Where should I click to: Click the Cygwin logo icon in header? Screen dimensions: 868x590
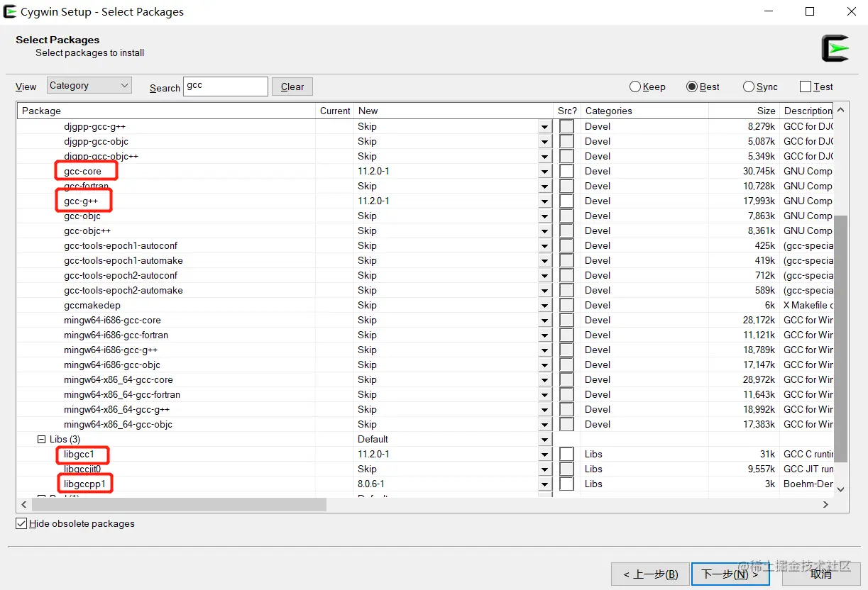[x=835, y=48]
